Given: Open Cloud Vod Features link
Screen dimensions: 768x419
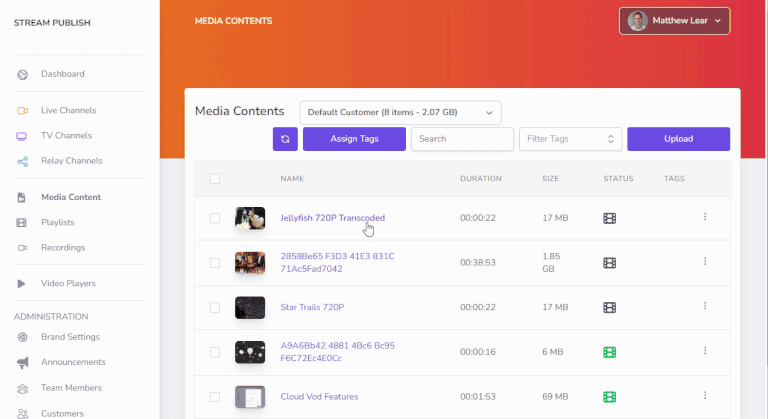Looking at the screenshot, I should pyautogui.click(x=319, y=396).
